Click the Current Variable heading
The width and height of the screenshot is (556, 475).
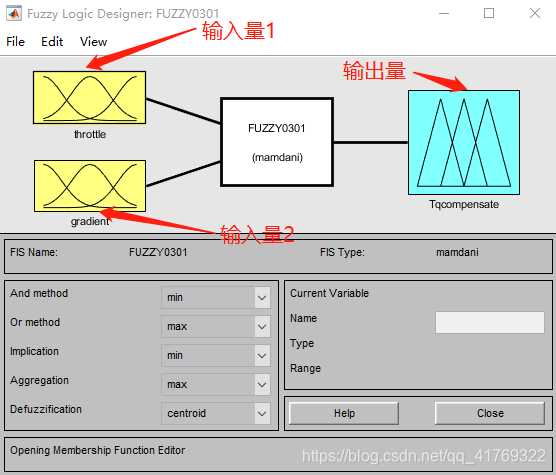(x=329, y=294)
